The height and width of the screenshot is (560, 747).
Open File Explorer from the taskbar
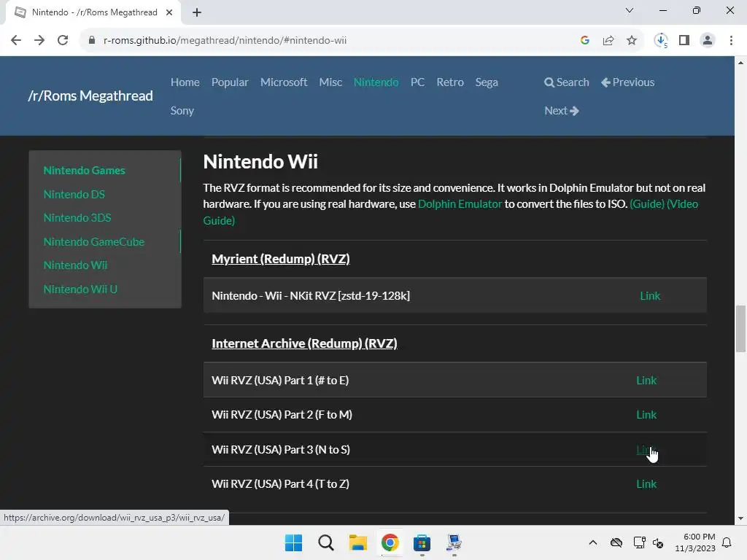[357, 542]
